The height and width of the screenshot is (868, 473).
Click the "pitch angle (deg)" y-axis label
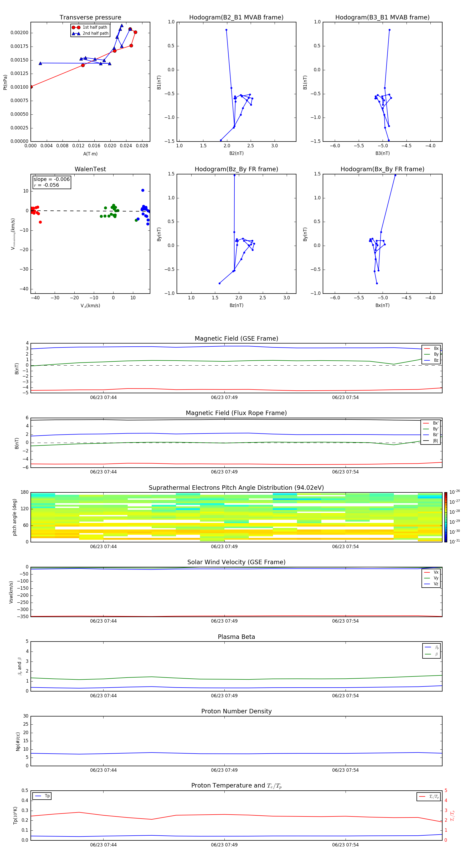[x=14, y=517]
